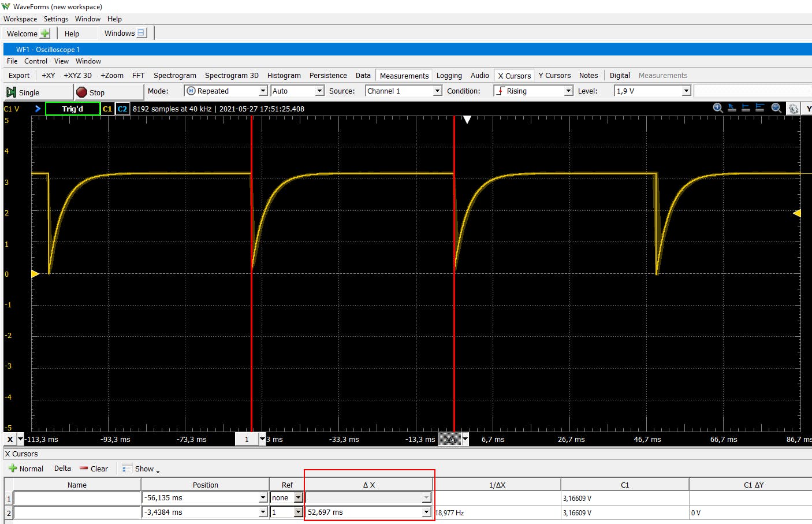Click the cursor 1 Name input field
This screenshot has width=812, height=524.
tap(77, 498)
